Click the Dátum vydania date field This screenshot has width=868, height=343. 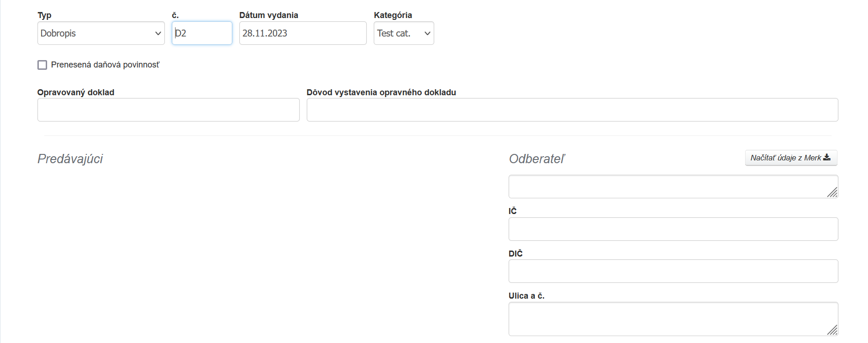point(303,33)
